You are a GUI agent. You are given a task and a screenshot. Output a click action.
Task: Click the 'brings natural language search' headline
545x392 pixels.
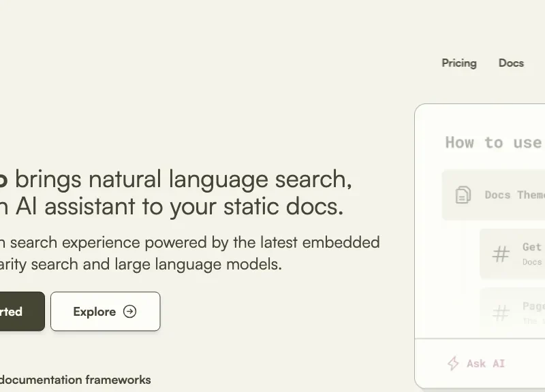(x=183, y=180)
